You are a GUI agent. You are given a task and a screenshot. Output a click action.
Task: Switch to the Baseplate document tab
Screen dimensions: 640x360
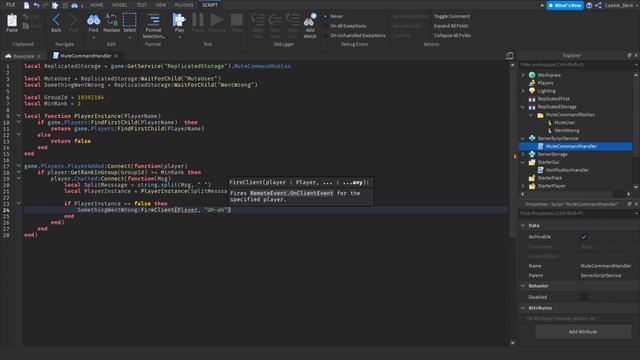(23, 56)
